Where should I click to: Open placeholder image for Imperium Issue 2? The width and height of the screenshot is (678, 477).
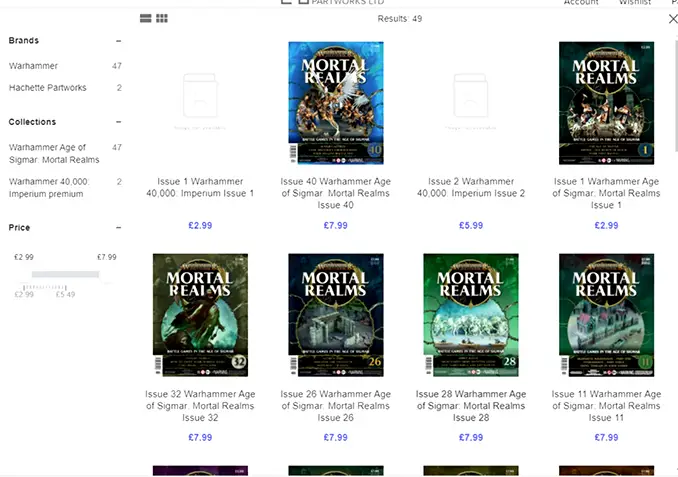tap(471, 103)
